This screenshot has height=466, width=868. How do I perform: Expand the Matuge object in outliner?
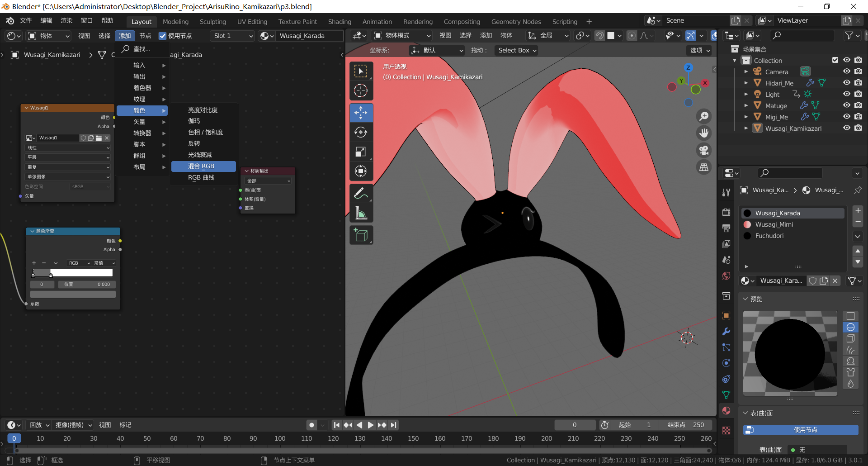pyautogui.click(x=746, y=105)
